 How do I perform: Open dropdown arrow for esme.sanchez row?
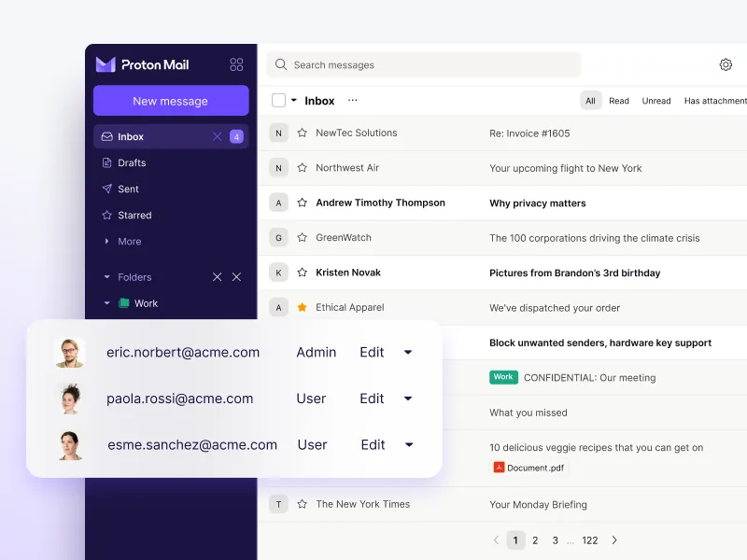point(409,445)
